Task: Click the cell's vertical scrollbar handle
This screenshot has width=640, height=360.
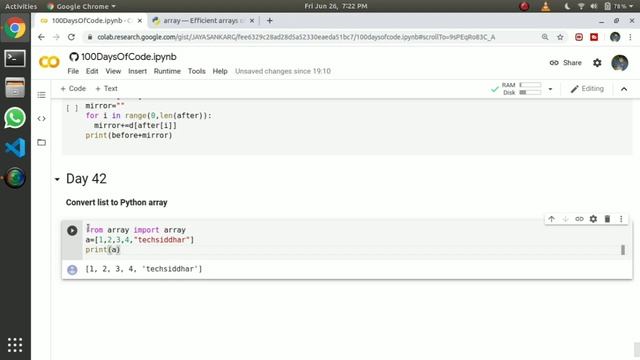Action: pyautogui.click(x=623, y=250)
